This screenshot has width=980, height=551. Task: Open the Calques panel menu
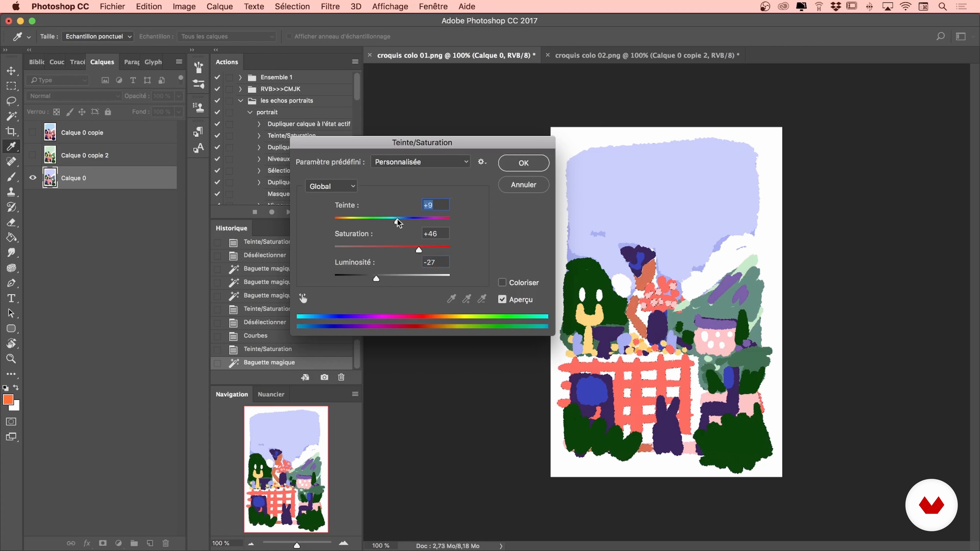point(179,61)
